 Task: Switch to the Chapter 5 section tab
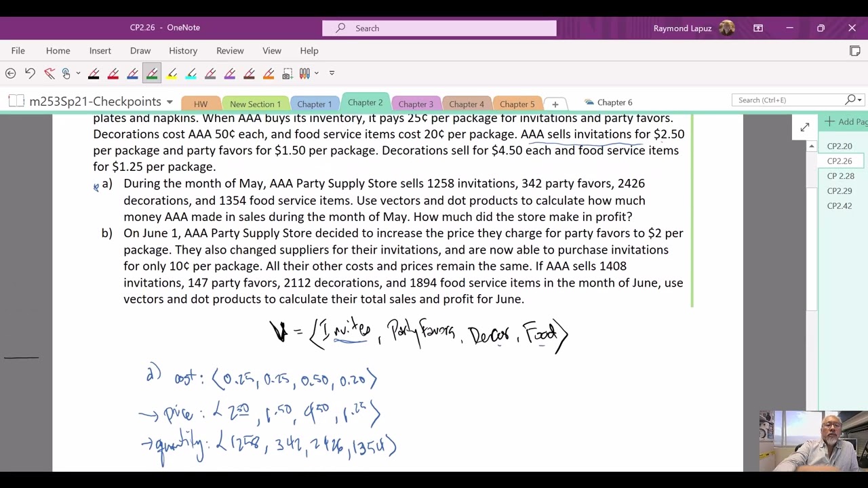click(517, 104)
